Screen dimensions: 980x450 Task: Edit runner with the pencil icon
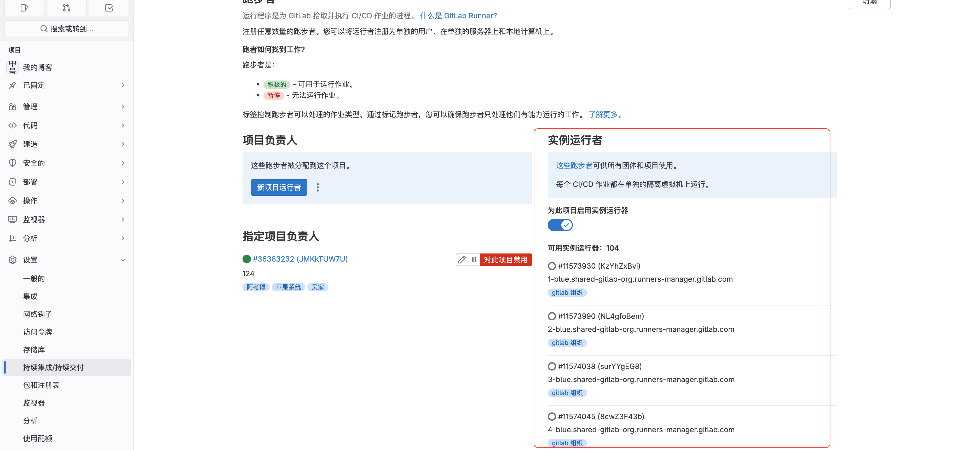click(462, 260)
